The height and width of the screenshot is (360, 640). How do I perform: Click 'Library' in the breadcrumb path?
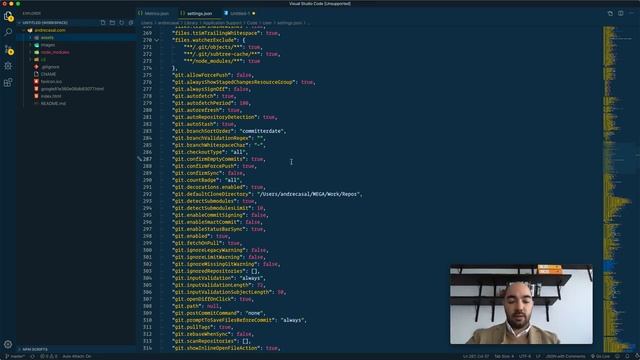pos(191,23)
